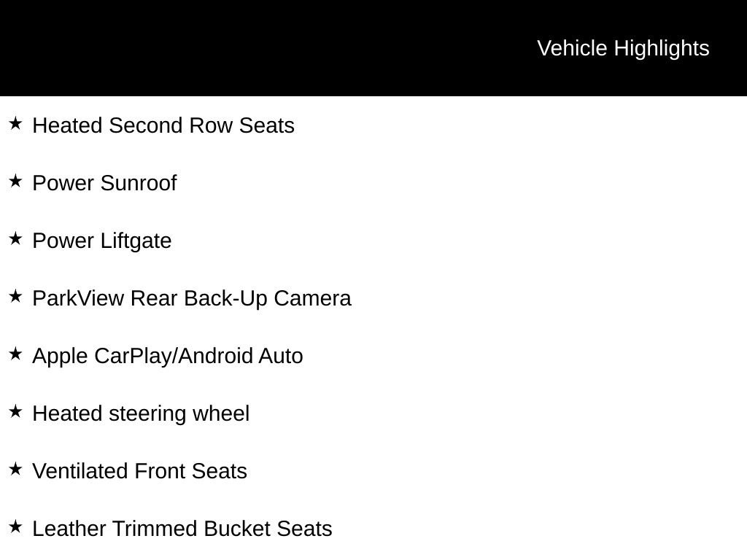The height and width of the screenshot is (560, 747).
Task: Choose the Power Liftgate text
Action: pos(102,241)
